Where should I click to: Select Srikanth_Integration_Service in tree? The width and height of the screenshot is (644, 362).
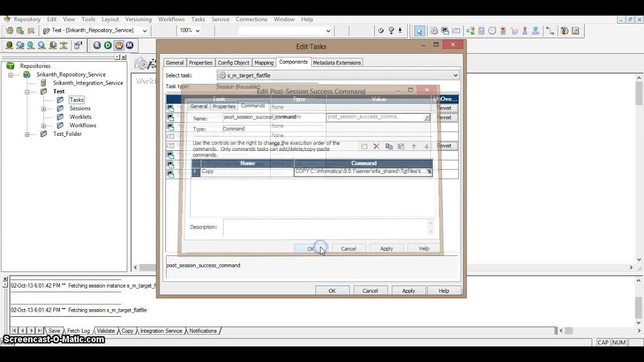pyautogui.click(x=88, y=83)
